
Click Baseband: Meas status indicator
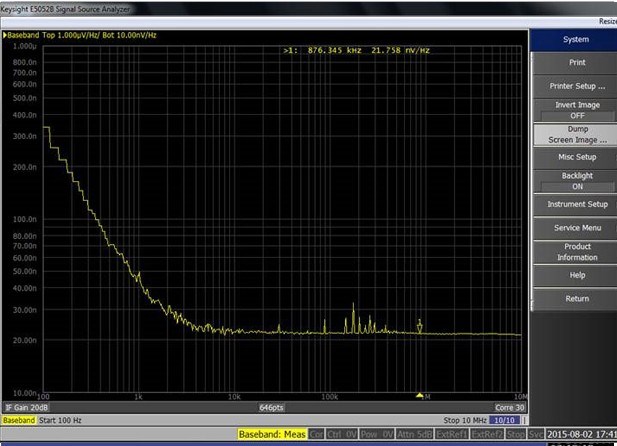pyautogui.click(x=272, y=435)
